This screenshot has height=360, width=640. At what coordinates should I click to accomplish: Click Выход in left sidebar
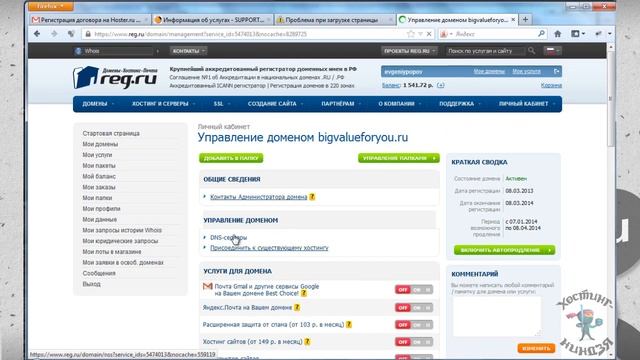91,284
